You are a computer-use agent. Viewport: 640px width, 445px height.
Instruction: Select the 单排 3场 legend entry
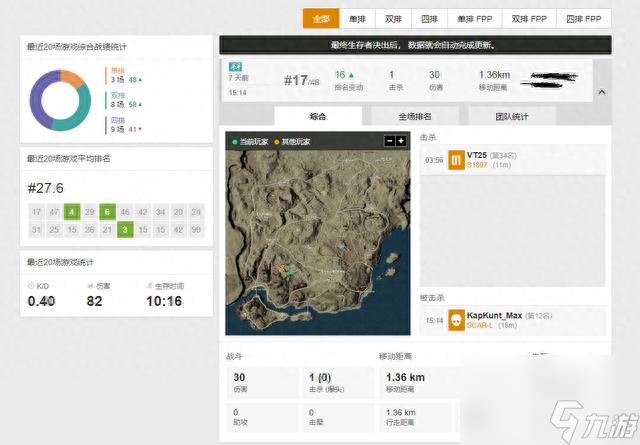coord(126,75)
